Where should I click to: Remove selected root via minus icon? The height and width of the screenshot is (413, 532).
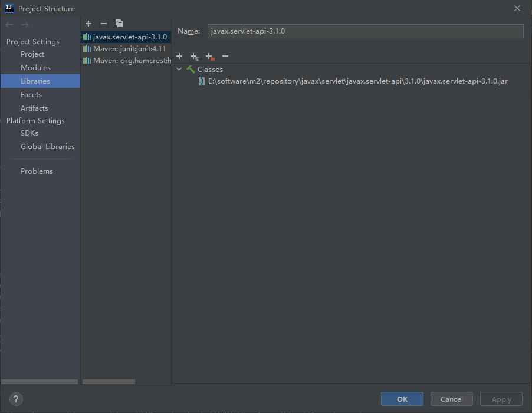pyautogui.click(x=225, y=56)
